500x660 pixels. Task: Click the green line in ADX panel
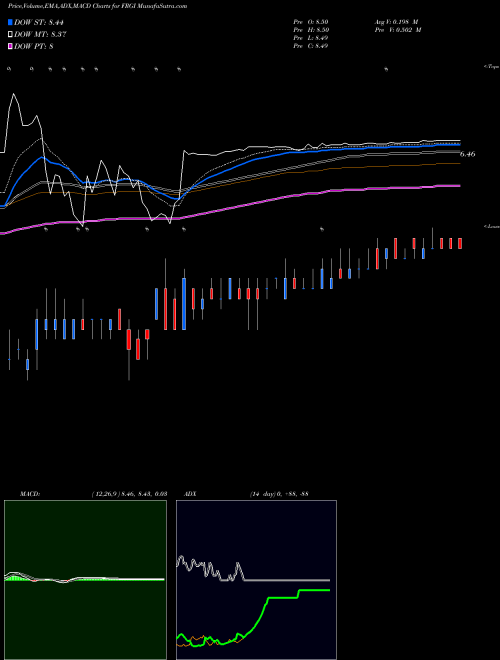pos(282,598)
